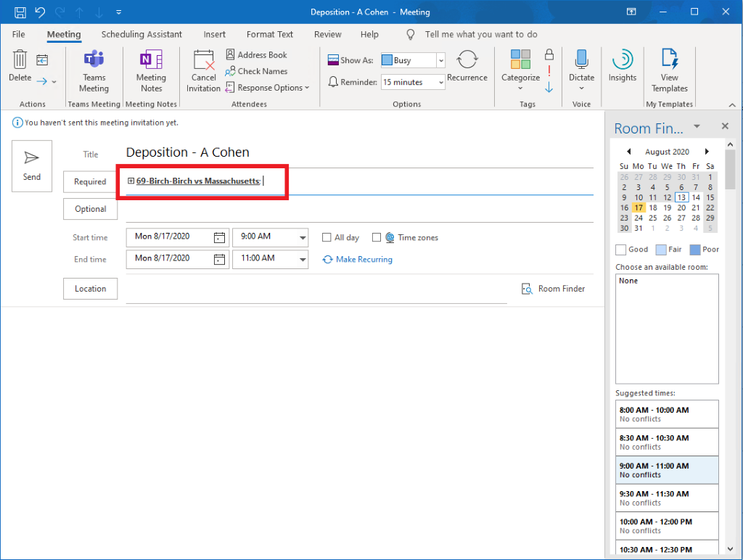The width and height of the screenshot is (743, 560).
Task: Go to next month in Room Finder calendar
Action: (707, 152)
